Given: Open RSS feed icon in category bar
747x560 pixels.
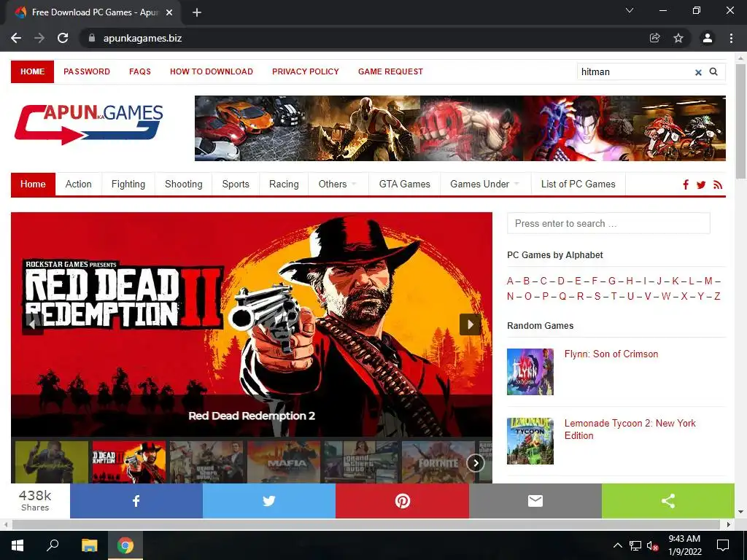Looking at the screenshot, I should (x=718, y=184).
